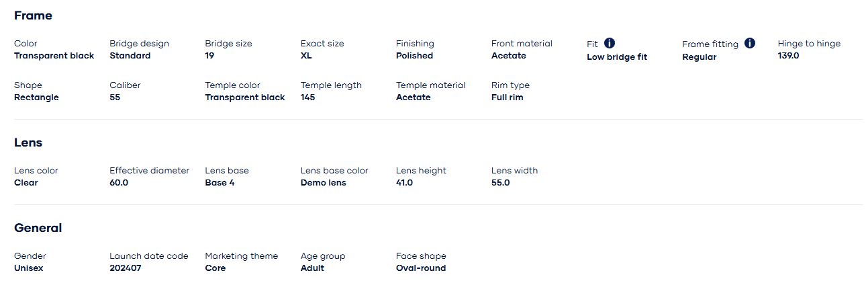Click the General section heading
Image resolution: width=868 pixels, height=283 pixels.
point(38,228)
